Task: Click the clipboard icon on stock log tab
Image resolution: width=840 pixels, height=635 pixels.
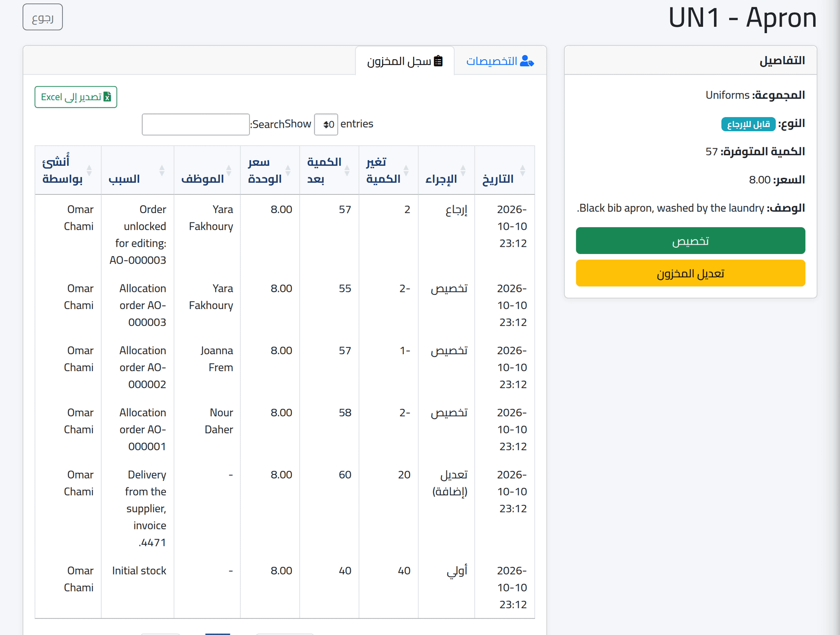Action: [438, 61]
